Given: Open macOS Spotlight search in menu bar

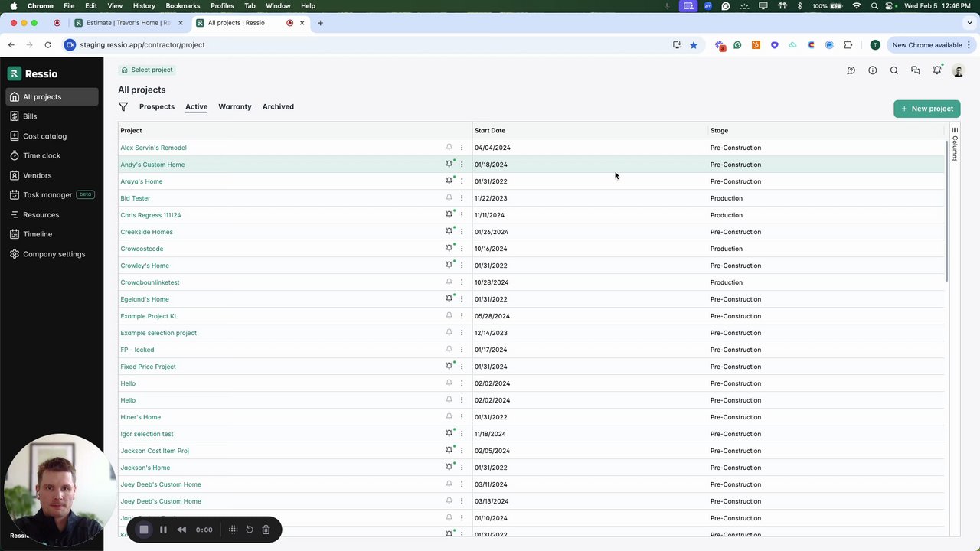Looking at the screenshot, I should (874, 6).
